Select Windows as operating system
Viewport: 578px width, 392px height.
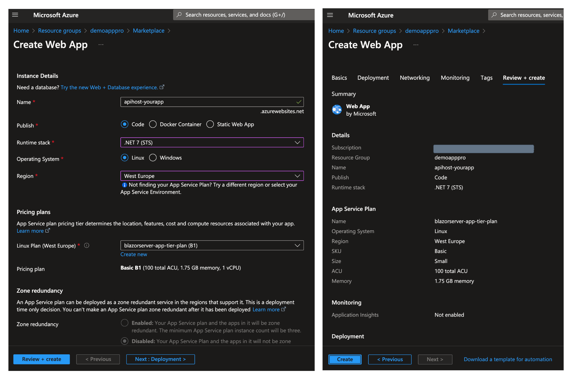tap(153, 158)
